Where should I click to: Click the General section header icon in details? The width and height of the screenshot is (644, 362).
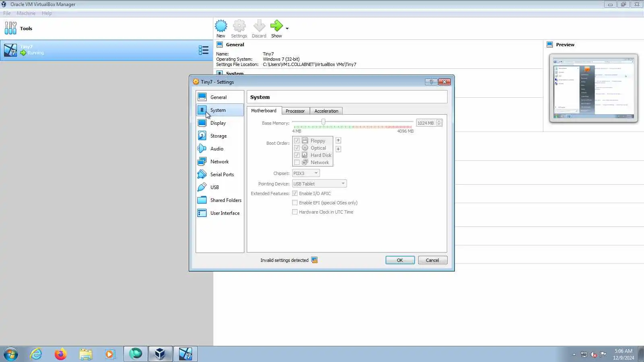pos(220,45)
